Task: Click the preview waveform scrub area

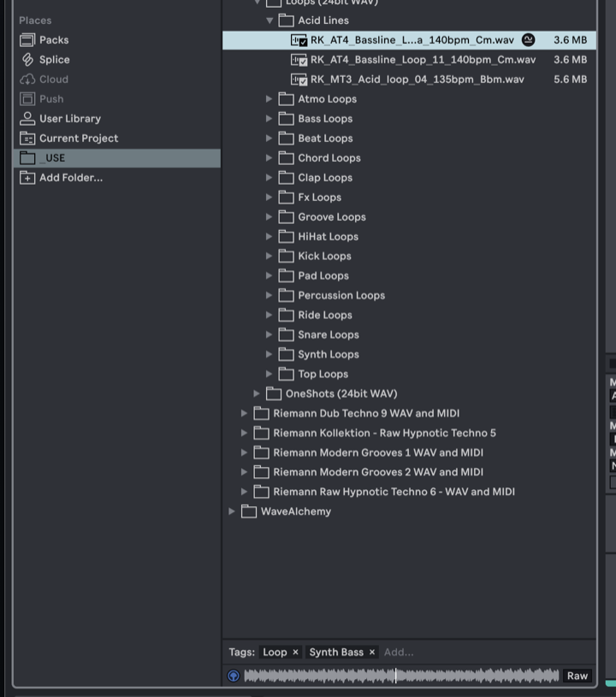Action: click(401, 676)
